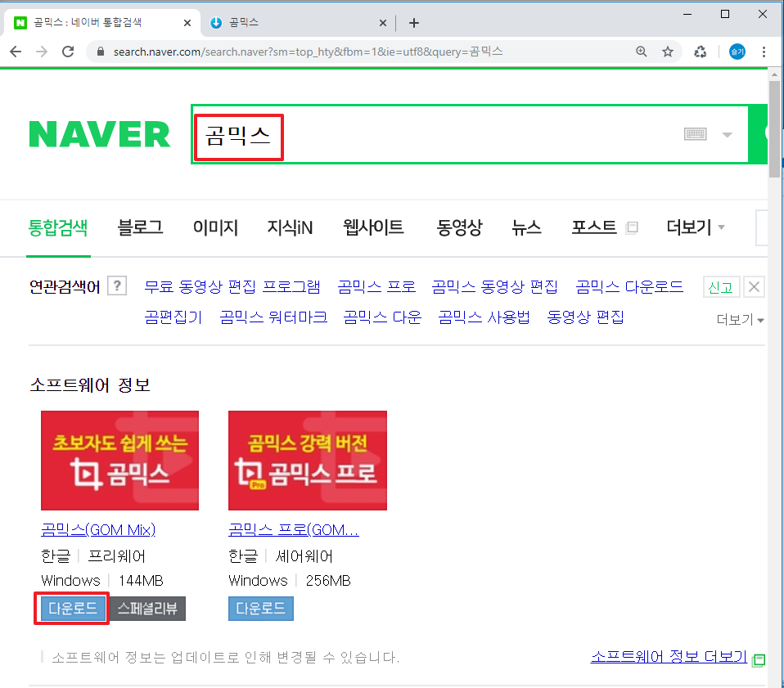This screenshot has width=784, height=688.
Task: Click the page vertical scrollbar thumb
Action: point(774,129)
